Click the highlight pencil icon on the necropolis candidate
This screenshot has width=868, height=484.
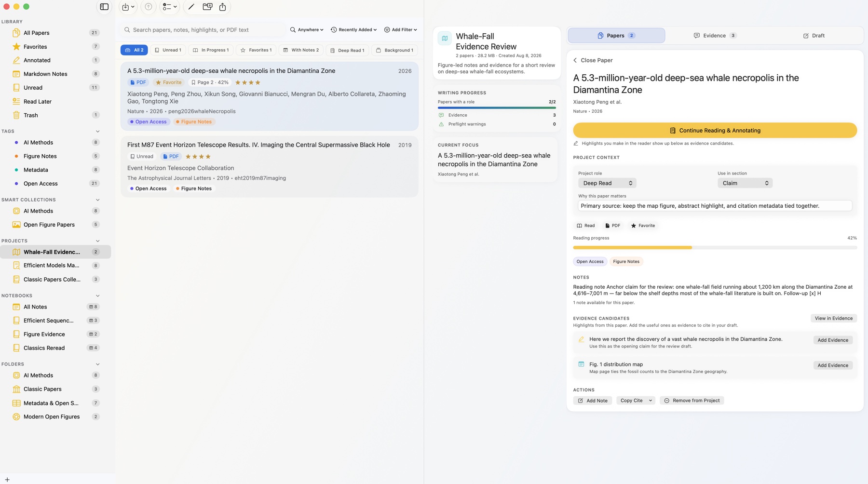(581, 339)
